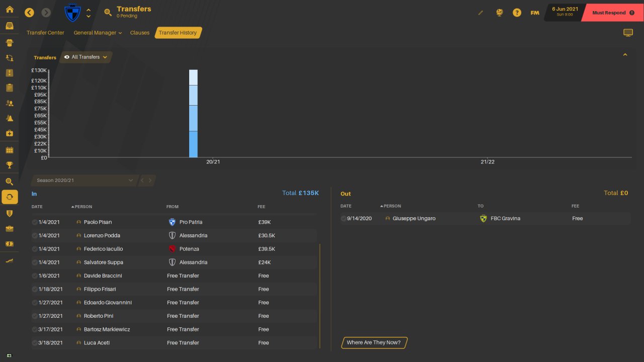Image resolution: width=644 pixels, height=362 pixels.
Task: Open the Squad shirt icon
Action: [10, 43]
